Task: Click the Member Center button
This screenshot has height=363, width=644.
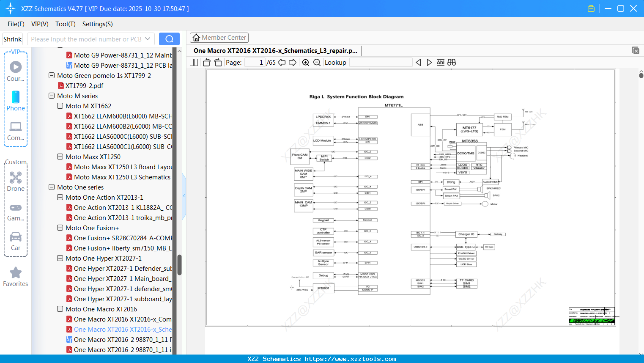Action: [219, 37]
